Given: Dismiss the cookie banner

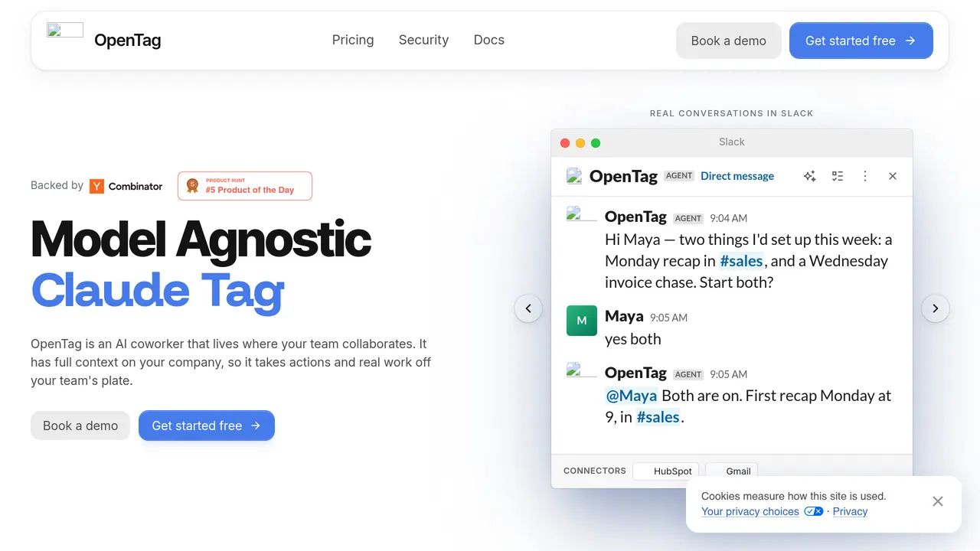Looking at the screenshot, I should click(938, 501).
